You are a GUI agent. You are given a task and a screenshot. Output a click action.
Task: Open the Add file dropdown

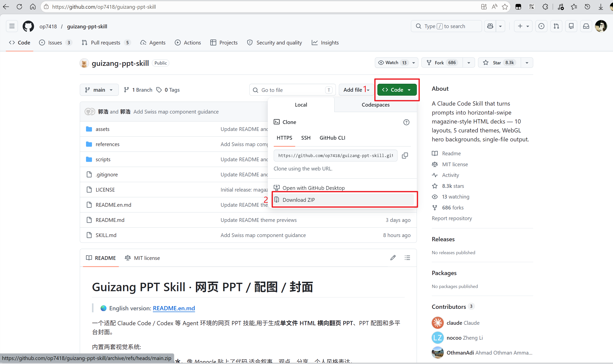(356, 90)
